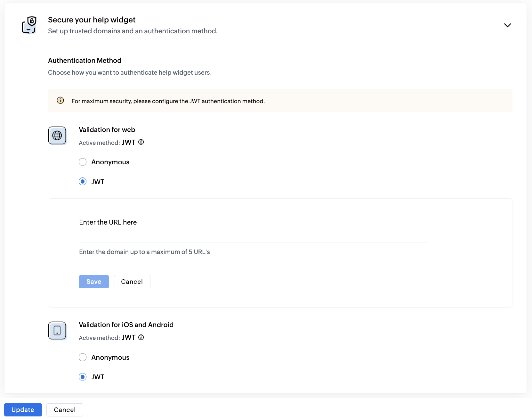Click the secure help widget shield icon
532x419 pixels.
click(29, 25)
